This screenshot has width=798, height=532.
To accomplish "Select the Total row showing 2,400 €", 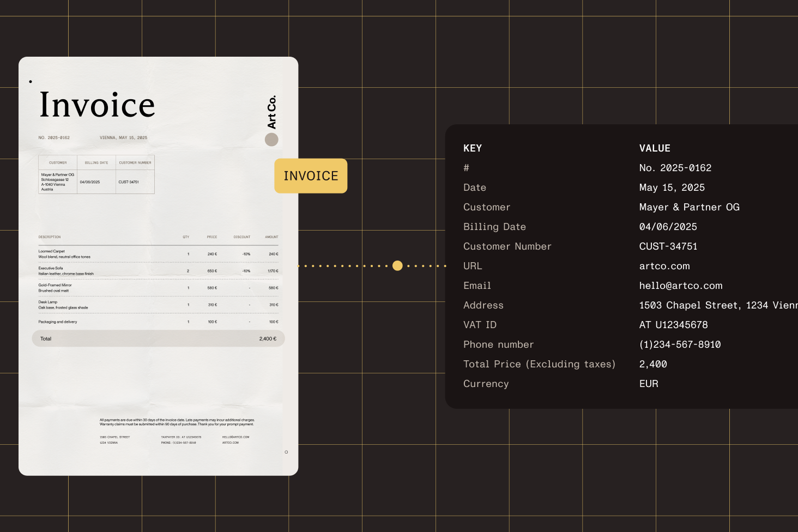I will (158, 338).
